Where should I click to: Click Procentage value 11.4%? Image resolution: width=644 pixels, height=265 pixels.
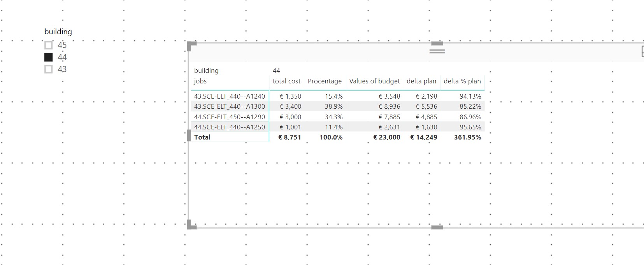[334, 127]
